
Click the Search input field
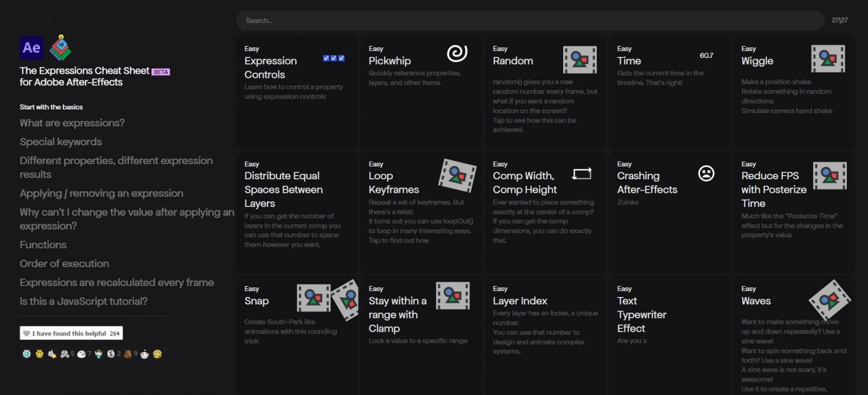coord(530,21)
